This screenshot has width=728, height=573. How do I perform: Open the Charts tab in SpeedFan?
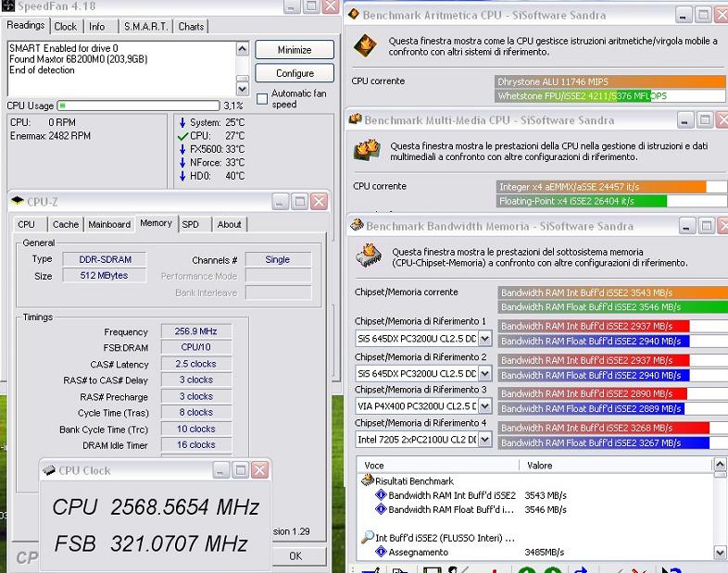(192, 27)
